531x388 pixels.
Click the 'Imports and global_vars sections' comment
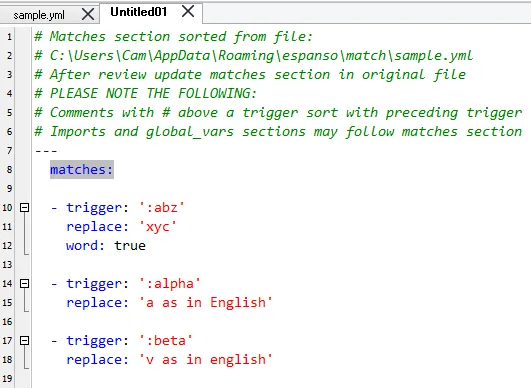pyautogui.click(x=278, y=131)
